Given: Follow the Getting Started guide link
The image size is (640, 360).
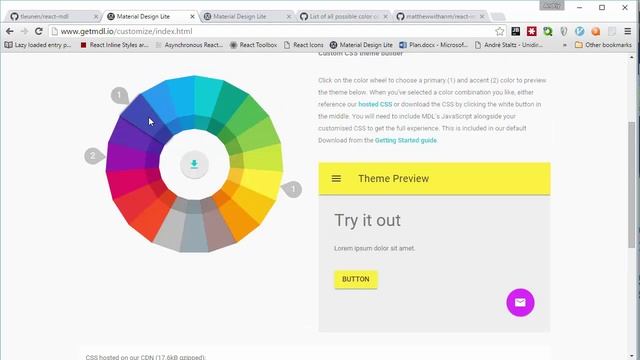Looking at the screenshot, I should [406, 140].
